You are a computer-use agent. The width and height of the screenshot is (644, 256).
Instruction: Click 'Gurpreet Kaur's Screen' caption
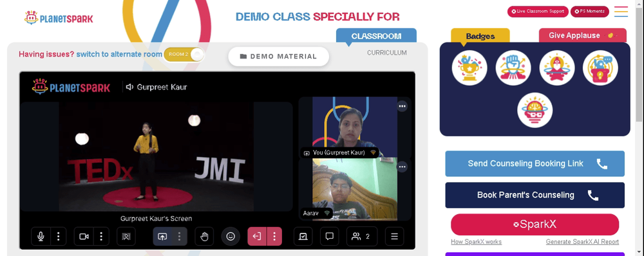click(156, 219)
